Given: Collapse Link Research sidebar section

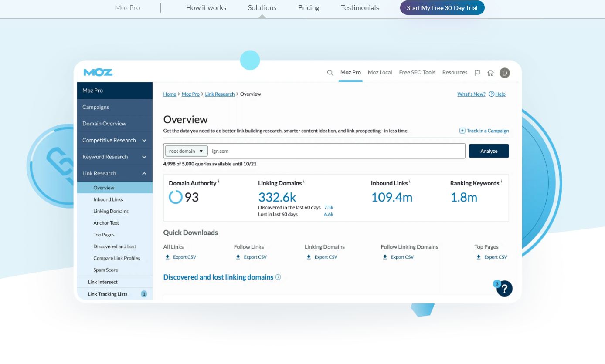Looking at the screenshot, I should (x=115, y=173).
